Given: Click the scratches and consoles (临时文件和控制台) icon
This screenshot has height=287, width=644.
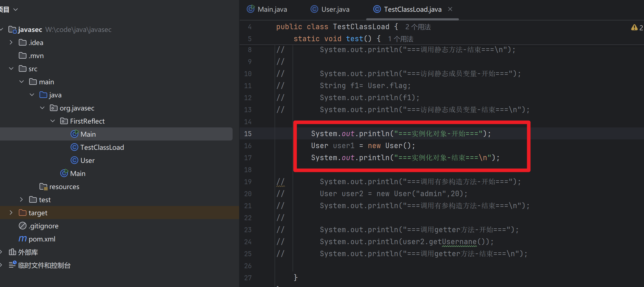Looking at the screenshot, I should [12, 265].
